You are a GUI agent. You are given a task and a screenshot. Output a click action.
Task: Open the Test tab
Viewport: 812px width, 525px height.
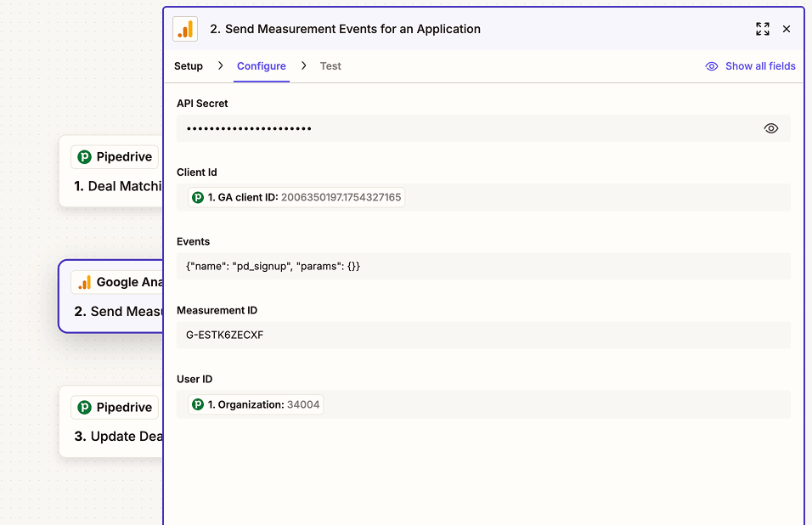click(x=330, y=66)
